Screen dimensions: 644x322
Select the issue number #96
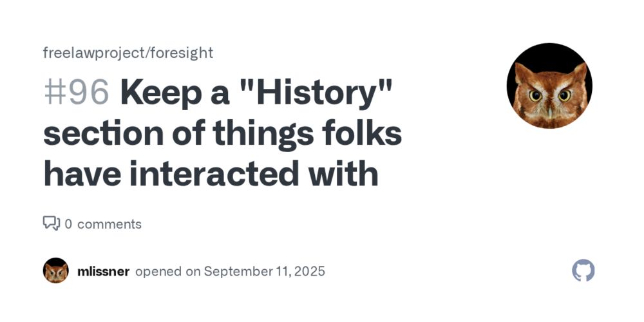coord(77,91)
